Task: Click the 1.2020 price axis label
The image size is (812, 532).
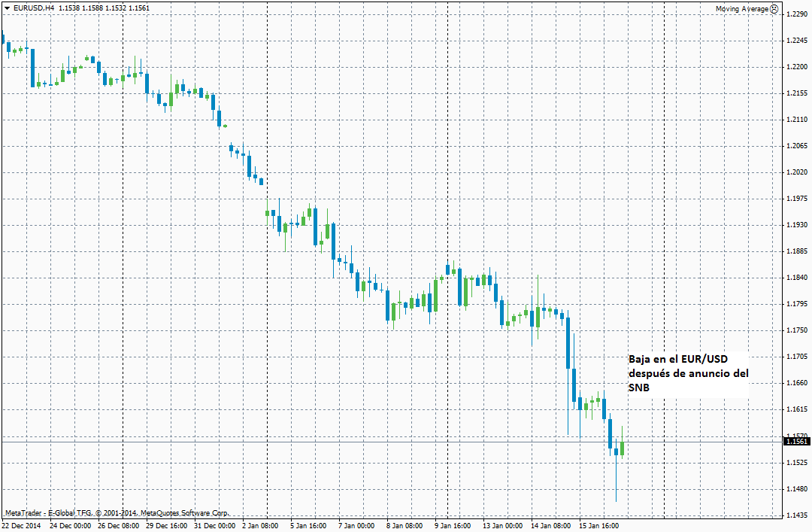Action: [796, 172]
